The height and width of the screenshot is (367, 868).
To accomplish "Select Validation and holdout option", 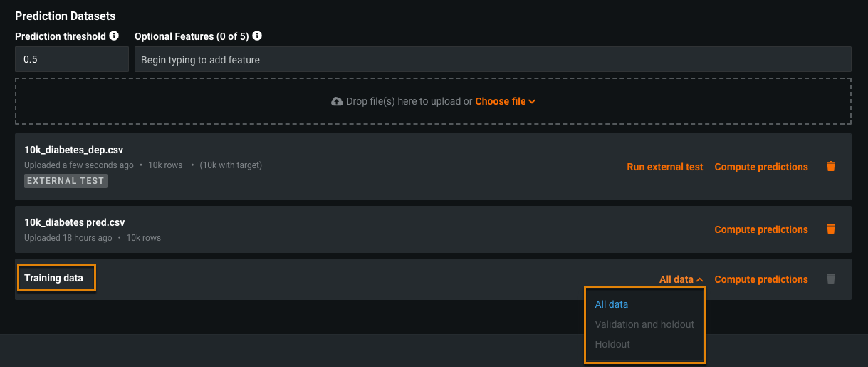I will pyautogui.click(x=644, y=324).
